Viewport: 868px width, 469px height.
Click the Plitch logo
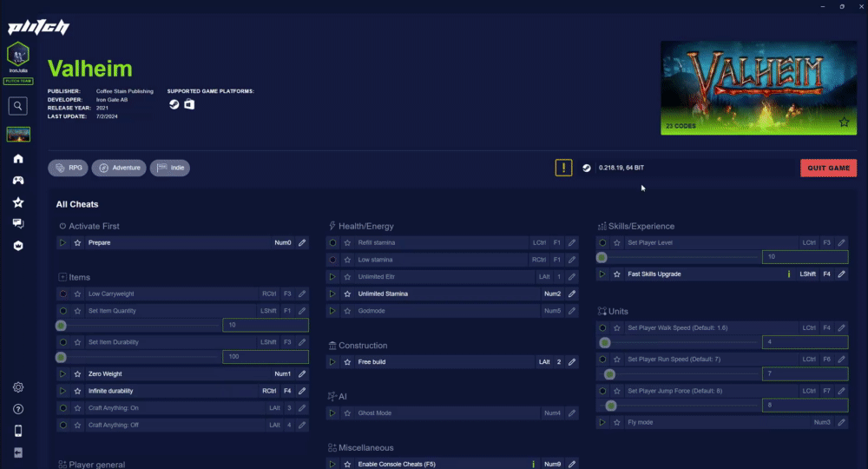coord(39,27)
